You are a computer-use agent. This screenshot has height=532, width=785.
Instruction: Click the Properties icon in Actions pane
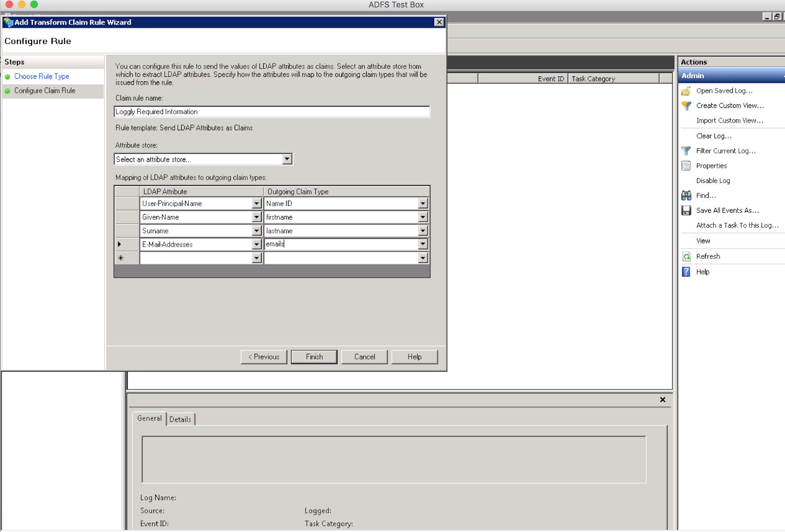click(686, 166)
